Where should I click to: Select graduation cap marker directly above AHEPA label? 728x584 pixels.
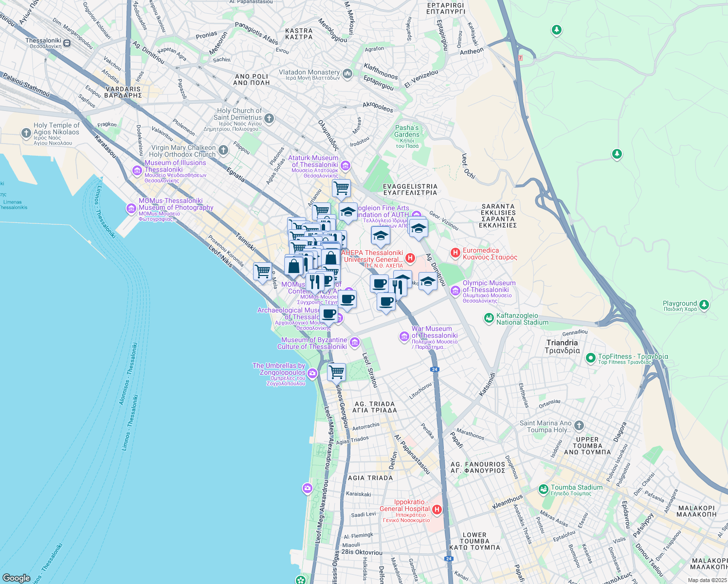381,237
